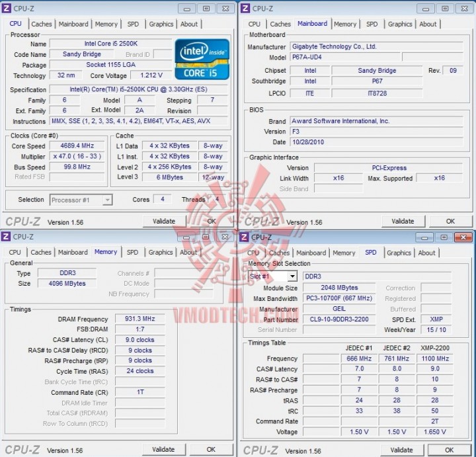Select Graphics tab in the Mainboard window

pyautogui.click(x=400, y=24)
